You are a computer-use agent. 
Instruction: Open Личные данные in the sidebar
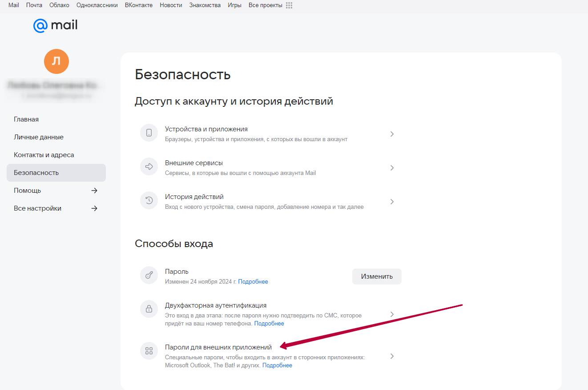39,137
